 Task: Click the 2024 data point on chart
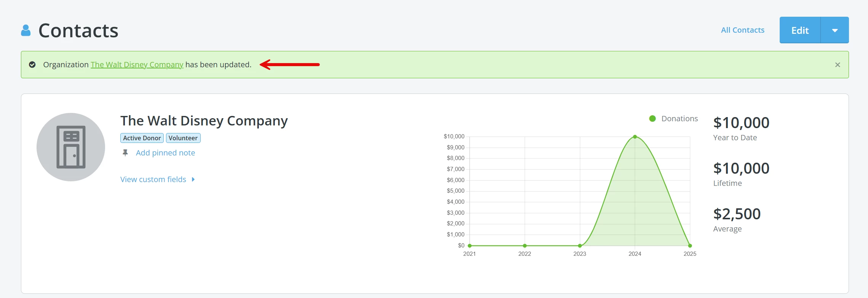pyautogui.click(x=635, y=136)
